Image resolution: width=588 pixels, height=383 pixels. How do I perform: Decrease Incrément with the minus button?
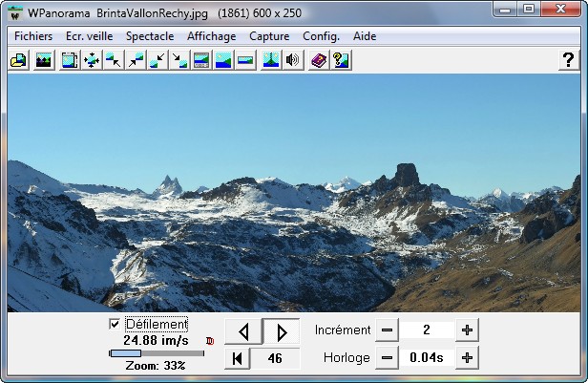tap(387, 330)
